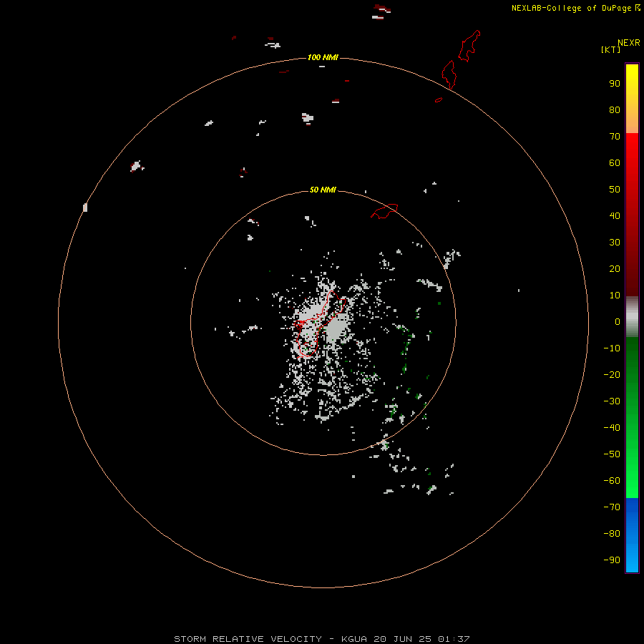Click the -30 value on the velocity scale
Viewport: 644px width, 644px height.
[x=612, y=401]
